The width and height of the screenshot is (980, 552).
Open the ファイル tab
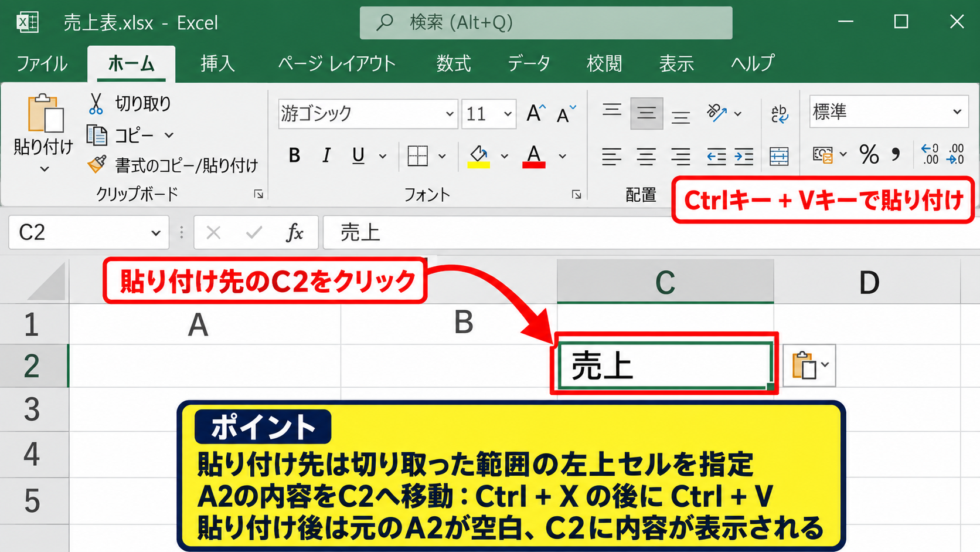pos(42,63)
